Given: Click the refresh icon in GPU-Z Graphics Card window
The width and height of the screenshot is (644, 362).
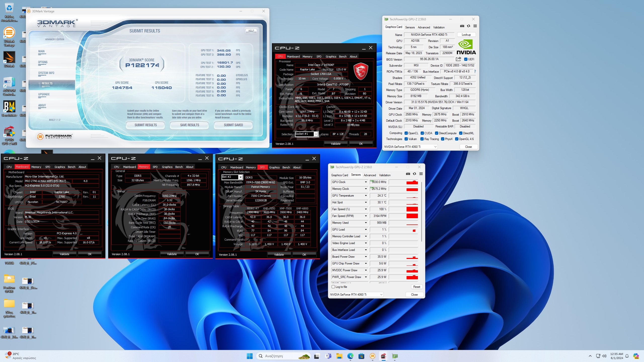Looking at the screenshot, I should point(468,26).
